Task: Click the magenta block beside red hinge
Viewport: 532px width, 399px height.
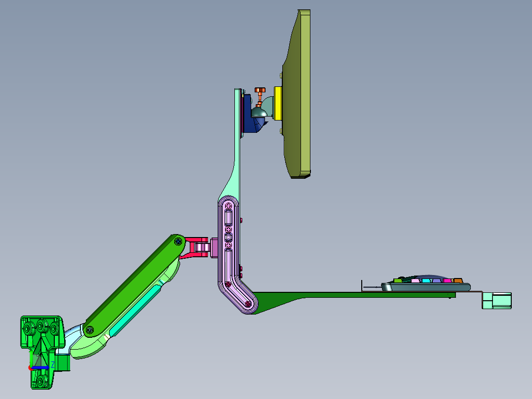Action: [x=214, y=248]
